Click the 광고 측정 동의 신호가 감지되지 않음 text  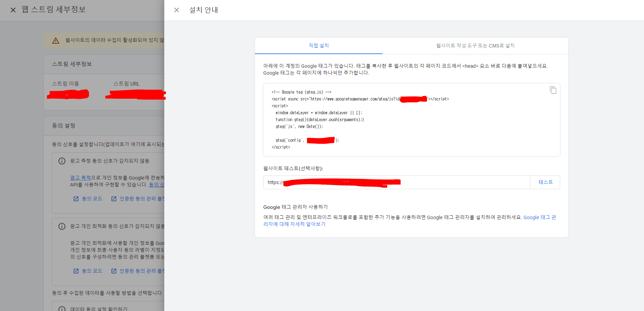point(110,161)
